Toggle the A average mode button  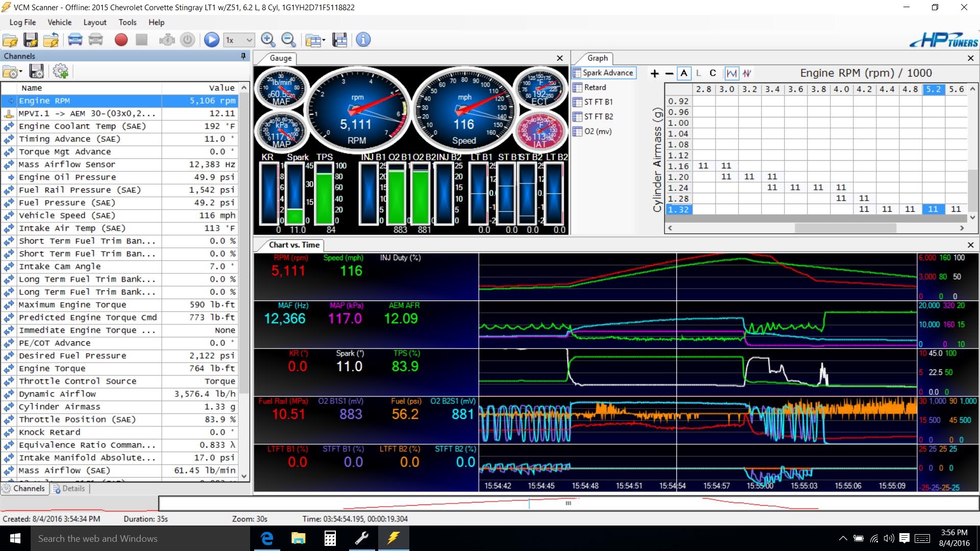(x=684, y=73)
